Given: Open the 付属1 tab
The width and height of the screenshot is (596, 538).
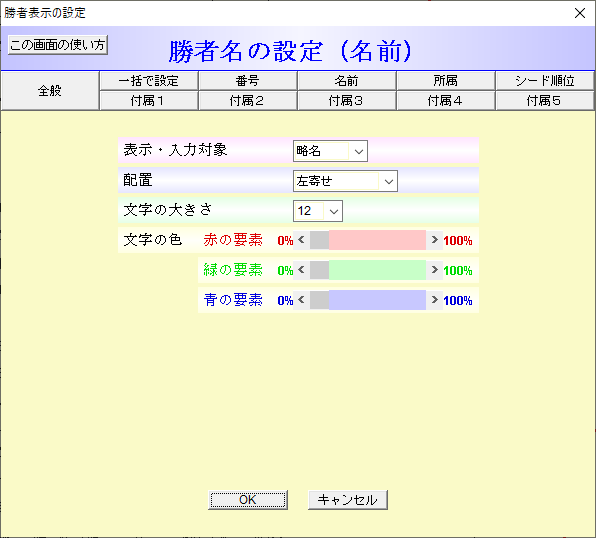Looking at the screenshot, I should point(149,101).
